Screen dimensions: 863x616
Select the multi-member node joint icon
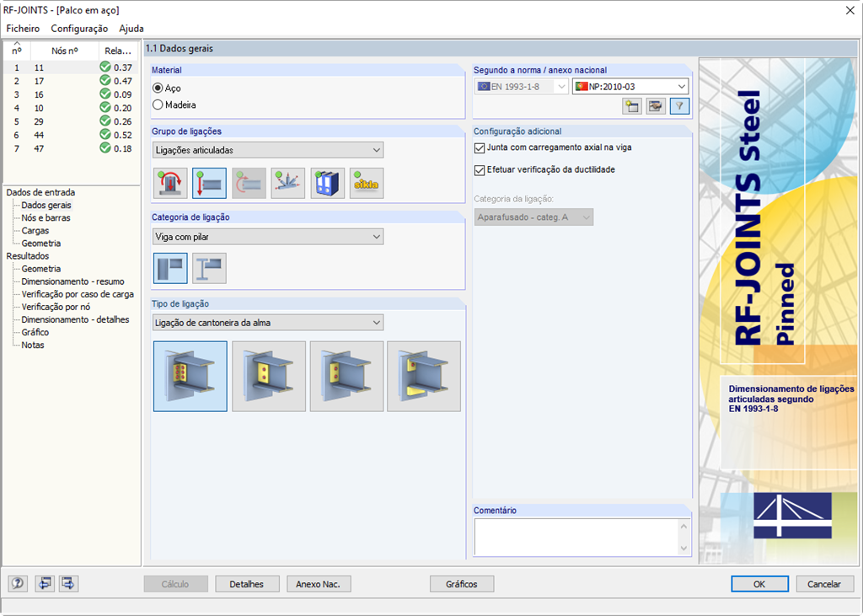(x=288, y=184)
